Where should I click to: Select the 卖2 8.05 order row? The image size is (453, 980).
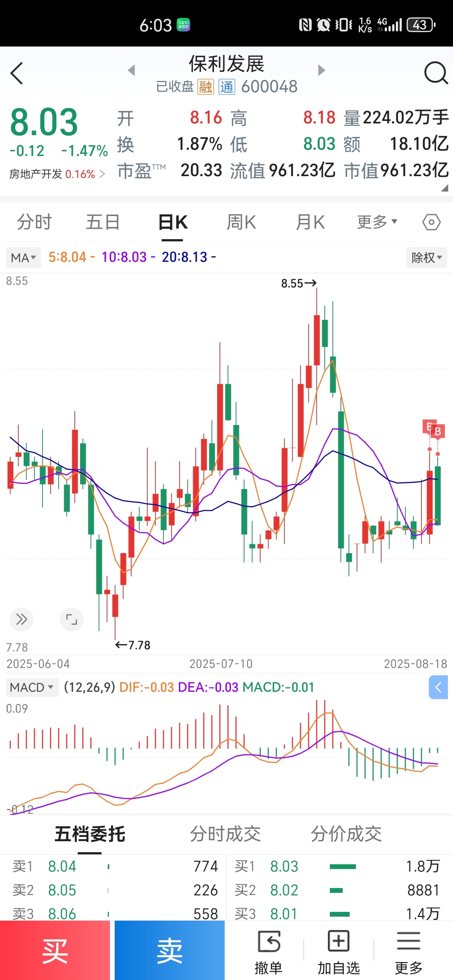[x=113, y=890]
